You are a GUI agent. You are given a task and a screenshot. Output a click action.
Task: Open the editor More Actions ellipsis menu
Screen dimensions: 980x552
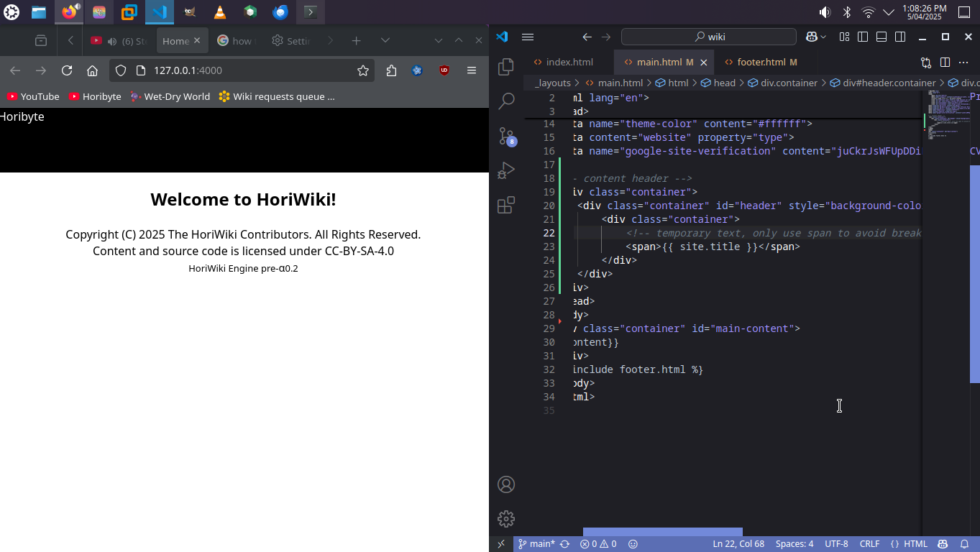click(964, 63)
